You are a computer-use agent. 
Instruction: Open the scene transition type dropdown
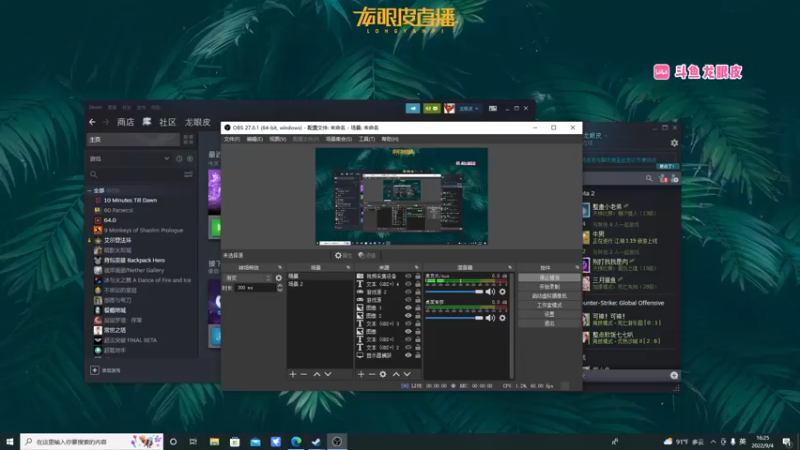tap(248, 278)
